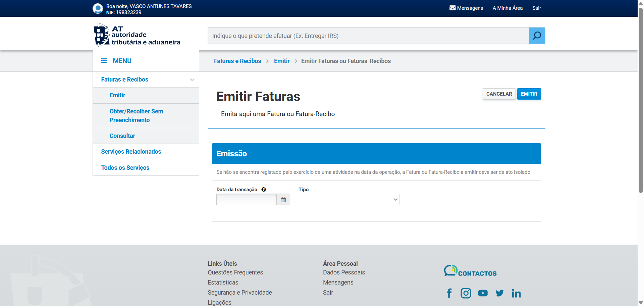Image resolution: width=644 pixels, height=306 pixels.
Task: Click 'Emita aqui uma Fatura ou Fatura-Recibo' subtitle
Action: (x=278, y=114)
